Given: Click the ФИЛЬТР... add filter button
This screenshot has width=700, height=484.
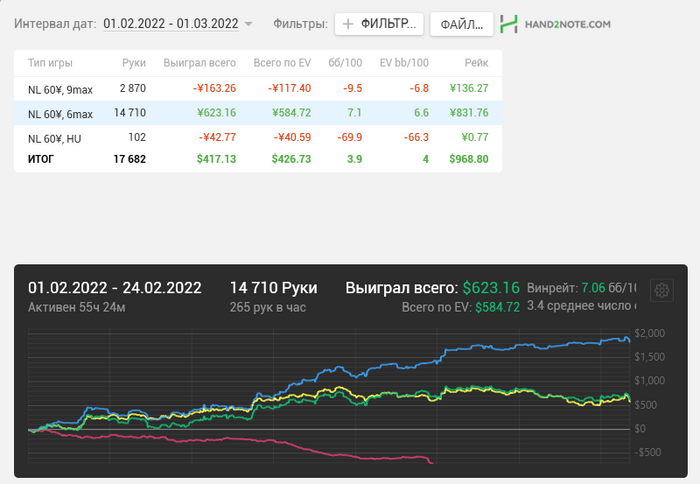Looking at the screenshot, I should tap(379, 24).
